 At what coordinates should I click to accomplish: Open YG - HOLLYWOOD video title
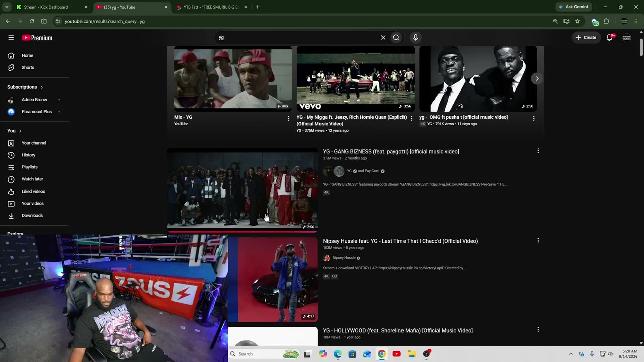click(x=398, y=330)
